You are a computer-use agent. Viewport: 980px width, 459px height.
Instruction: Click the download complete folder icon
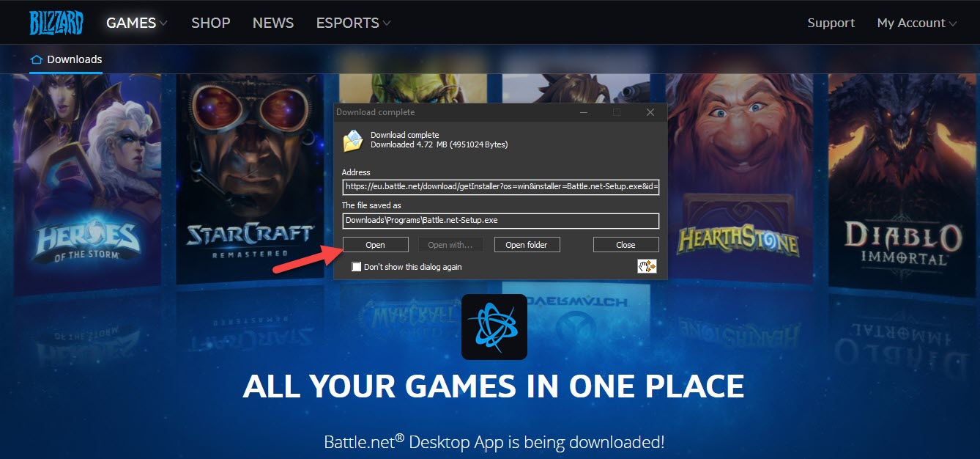[353, 139]
